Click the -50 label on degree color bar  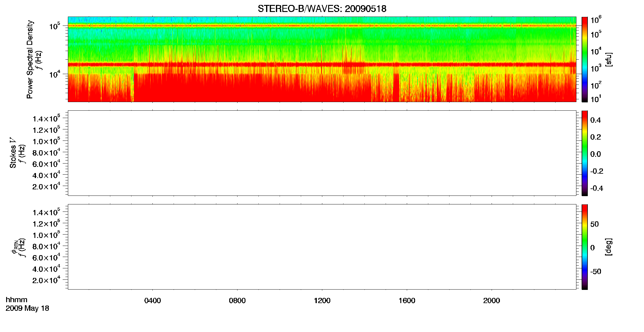coord(596,271)
